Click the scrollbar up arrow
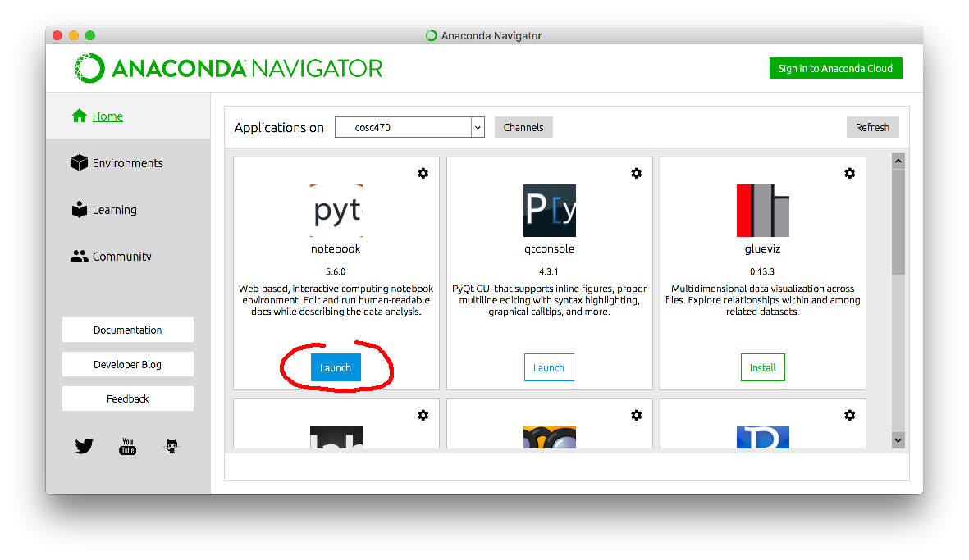The image size is (969, 560). click(898, 161)
